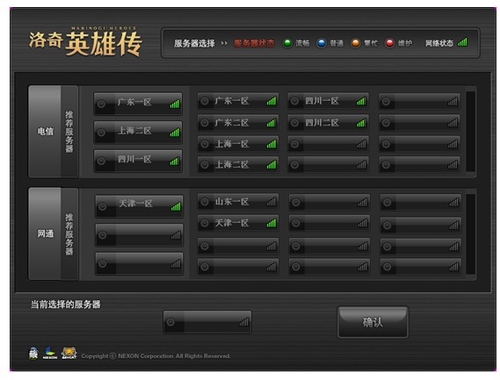500x380 pixels.
Task: Click the blue 普通 status indicator
Action: tap(321, 43)
